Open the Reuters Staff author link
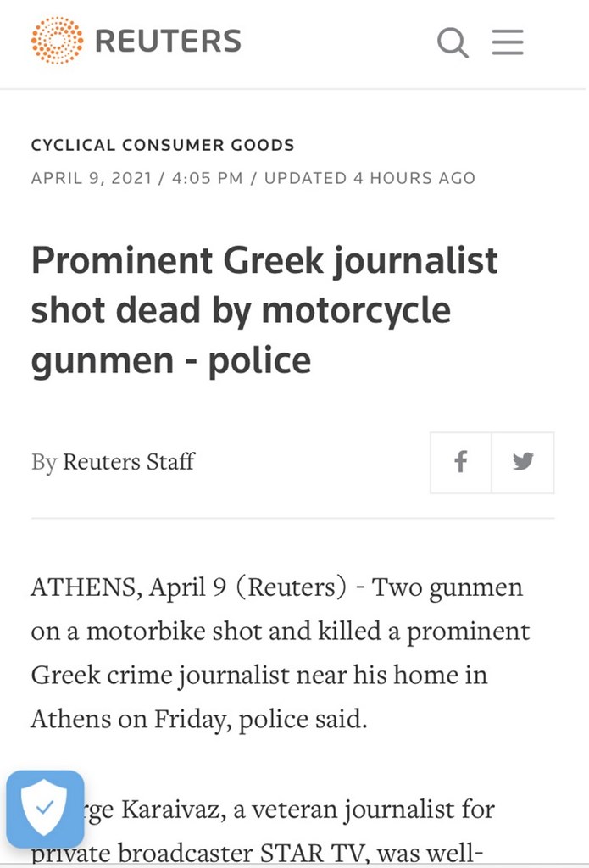Viewport: 589px width, 868px height. (x=129, y=462)
